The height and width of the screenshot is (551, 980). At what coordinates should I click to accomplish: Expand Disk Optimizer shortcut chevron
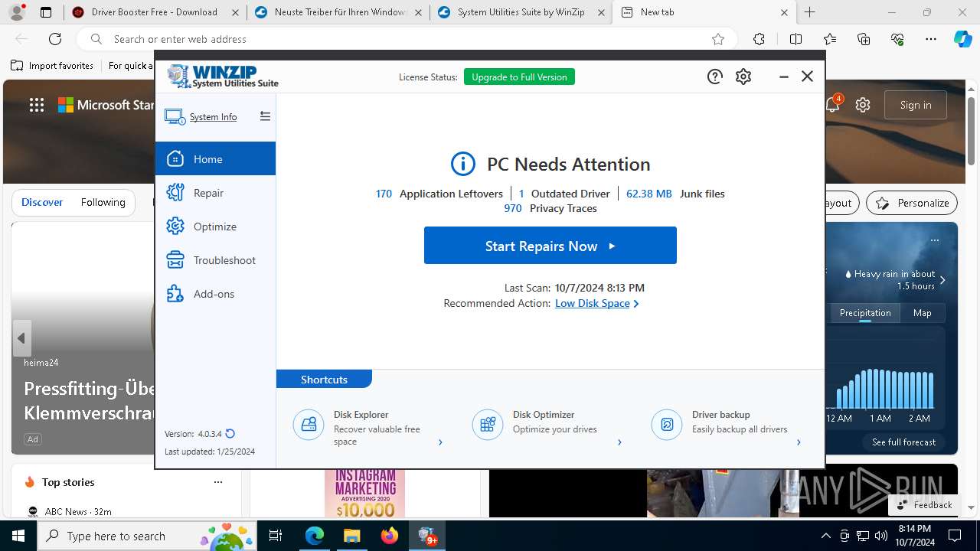tap(619, 442)
